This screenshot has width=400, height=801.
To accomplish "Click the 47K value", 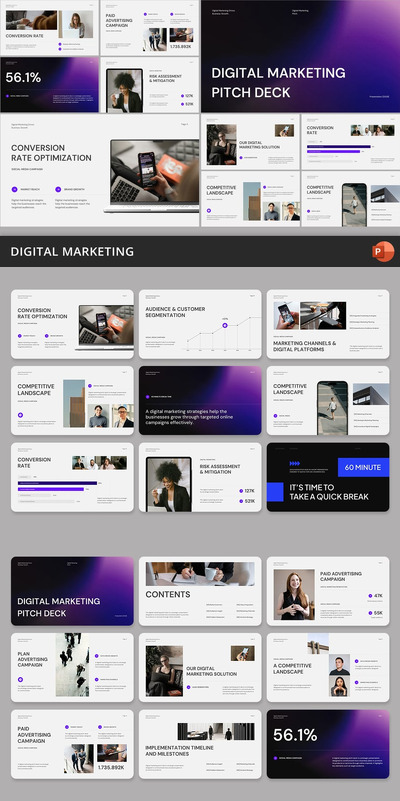I will [379, 596].
